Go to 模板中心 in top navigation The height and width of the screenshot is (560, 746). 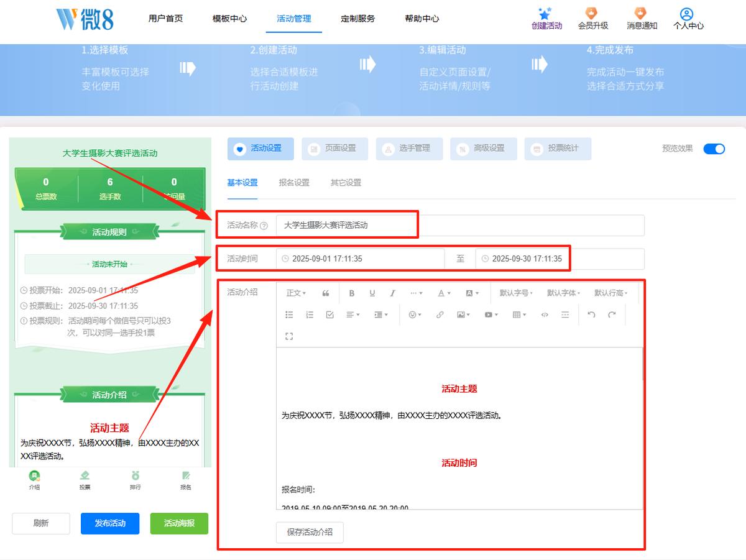pyautogui.click(x=229, y=19)
